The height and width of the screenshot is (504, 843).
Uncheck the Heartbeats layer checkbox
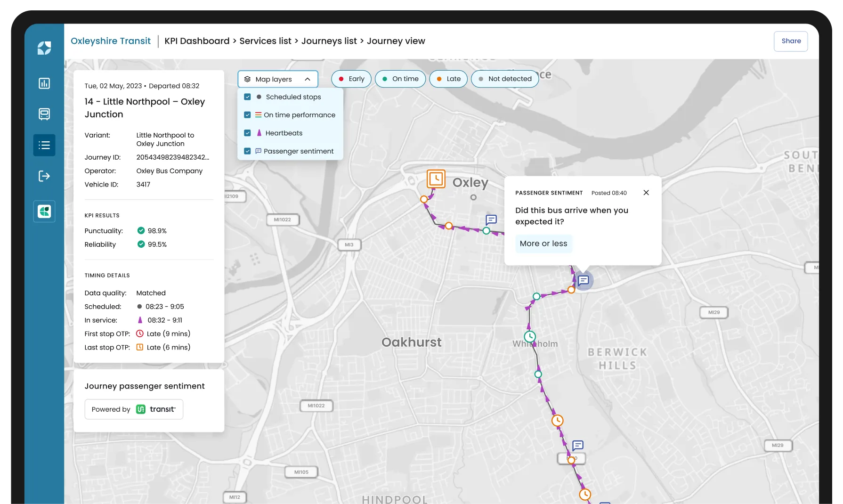[x=247, y=133]
